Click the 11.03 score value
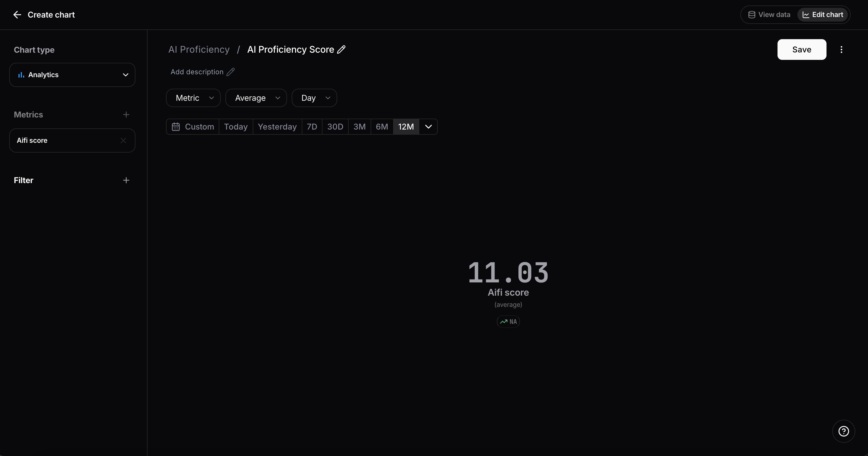868x456 pixels. tap(508, 272)
